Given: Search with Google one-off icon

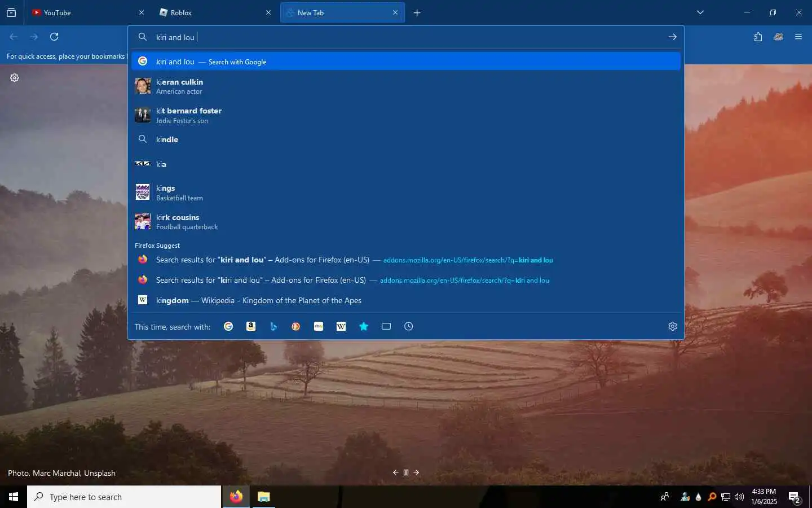Looking at the screenshot, I should click(x=228, y=326).
